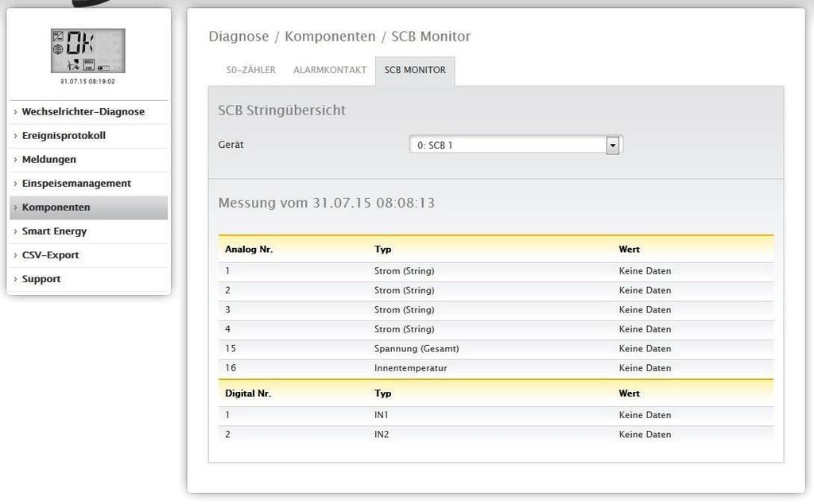Click analog number 15 cell

(231, 349)
